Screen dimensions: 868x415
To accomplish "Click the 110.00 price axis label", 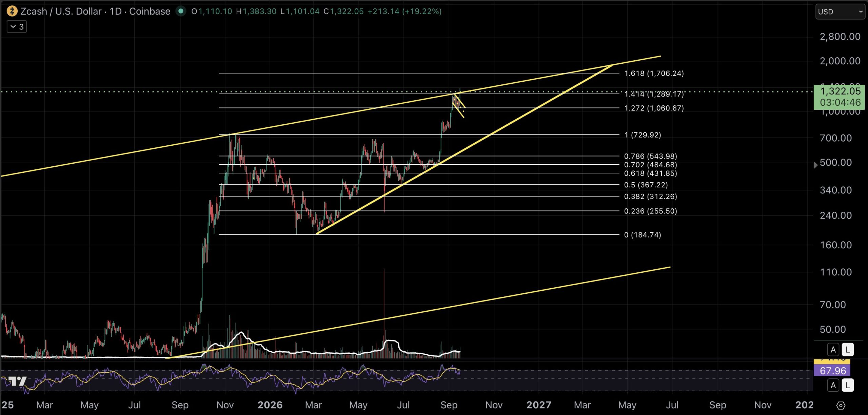I will point(835,272).
